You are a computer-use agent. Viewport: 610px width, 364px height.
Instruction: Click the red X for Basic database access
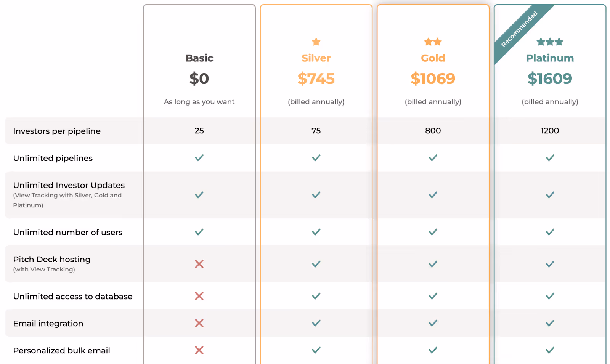[x=199, y=296]
